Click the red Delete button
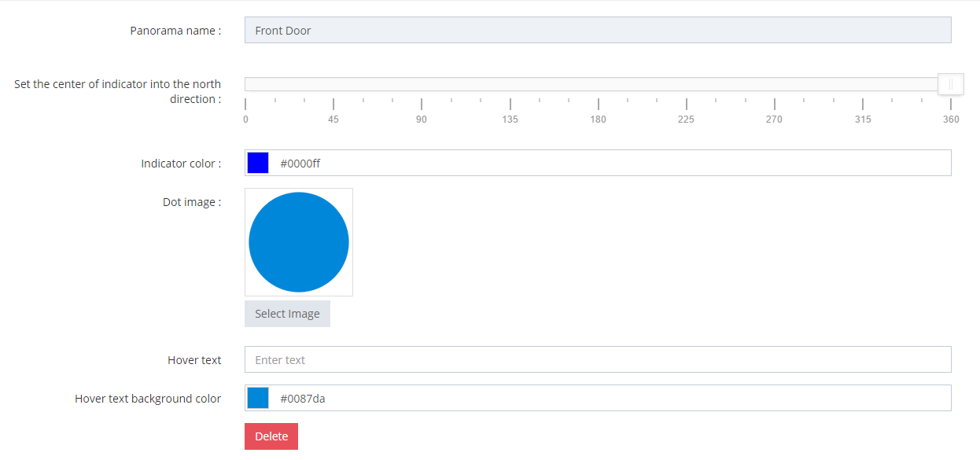 [x=271, y=436]
